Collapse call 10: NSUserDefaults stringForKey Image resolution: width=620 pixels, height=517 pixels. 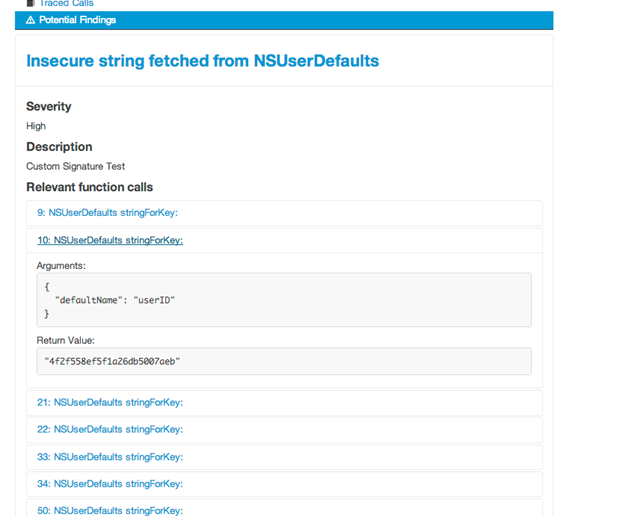pyautogui.click(x=110, y=240)
